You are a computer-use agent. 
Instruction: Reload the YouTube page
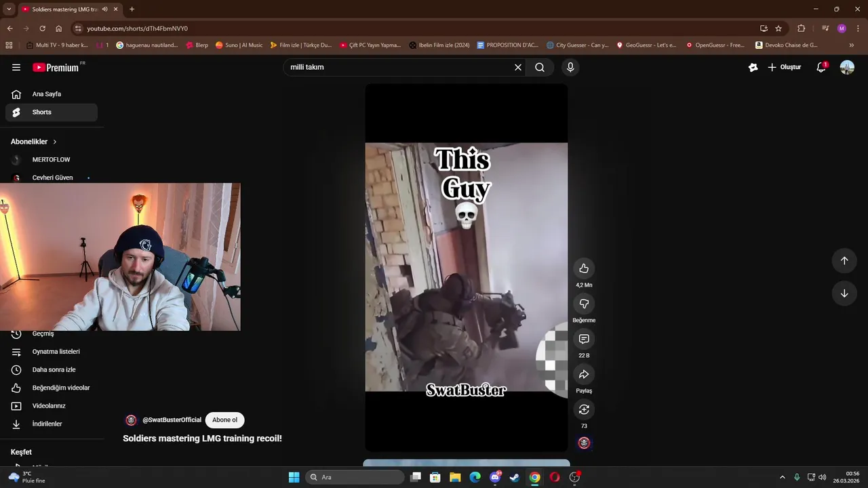coord(42,28)
